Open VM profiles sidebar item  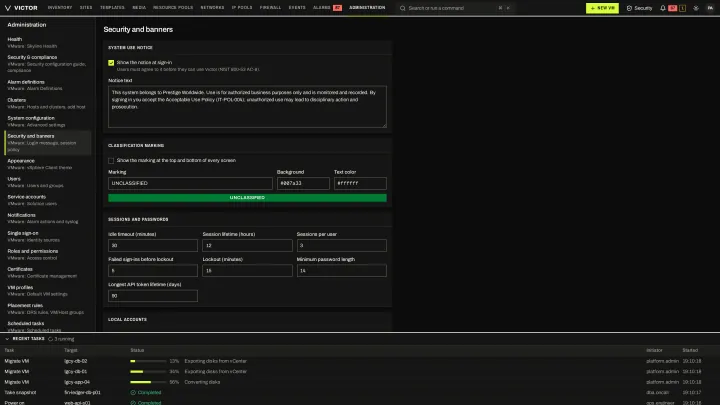(x=48, y=291)
